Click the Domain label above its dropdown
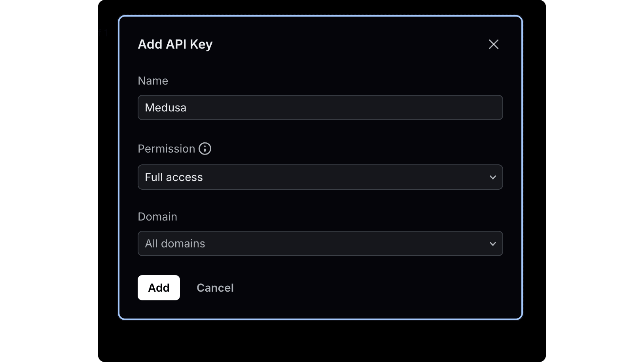644x362 pixels. pyautogui.click(x=157, y=217)
